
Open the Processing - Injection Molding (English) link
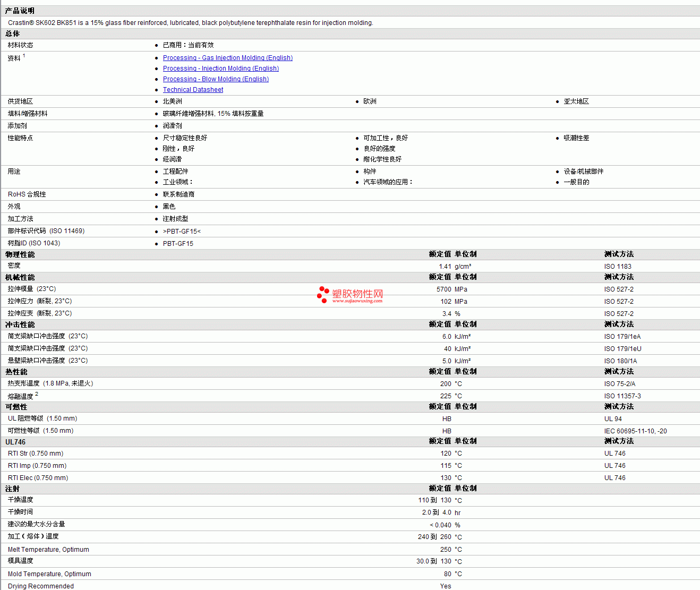[221, 69]
